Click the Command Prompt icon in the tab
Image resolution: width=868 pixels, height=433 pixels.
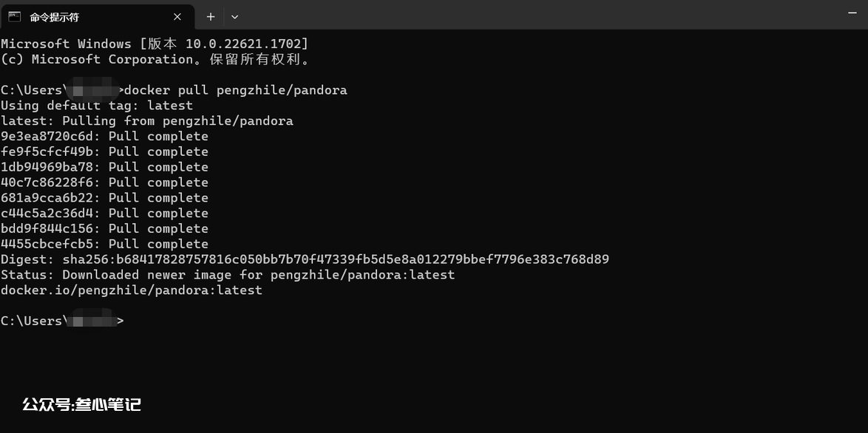click(x=14, y=17)
